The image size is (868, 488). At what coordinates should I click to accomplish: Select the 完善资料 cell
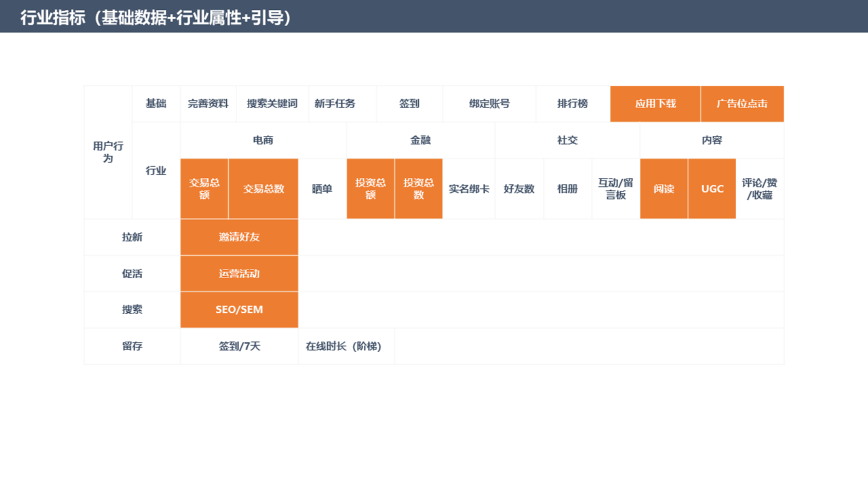pos(208,104)
